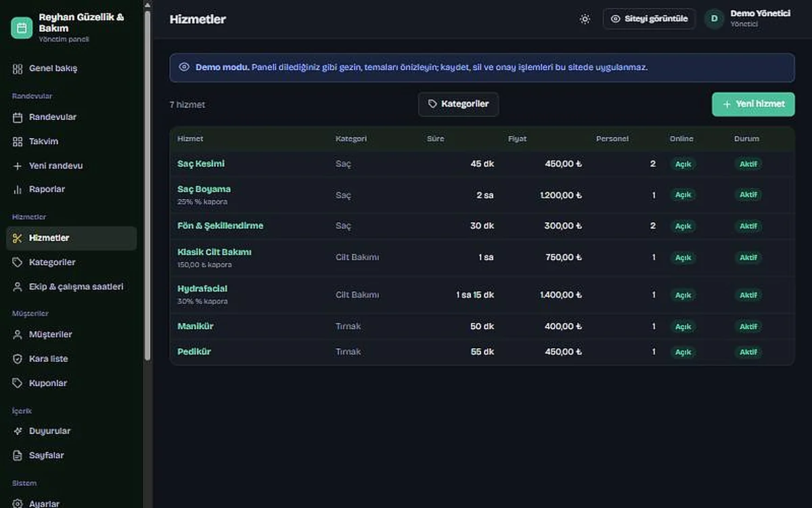Click the sparkle icon for Duyurular

[18, 431]
